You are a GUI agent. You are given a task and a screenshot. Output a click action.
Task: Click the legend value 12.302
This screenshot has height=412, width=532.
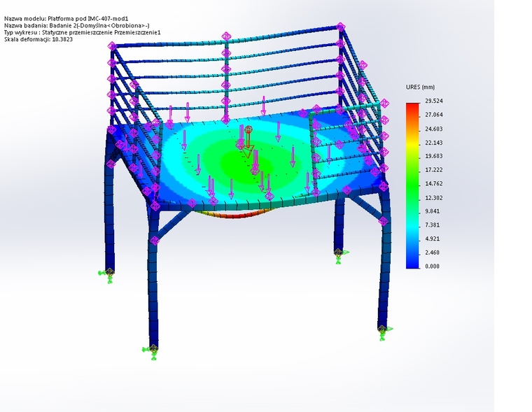[x=434, y=198]
